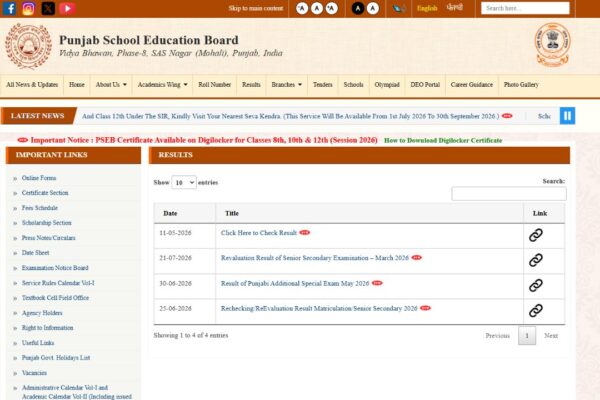The height and width of the screenshot is (400, 600).
Task: Switch to light contrast with the white A icon beside black
Action: click(x=373, y=8)
